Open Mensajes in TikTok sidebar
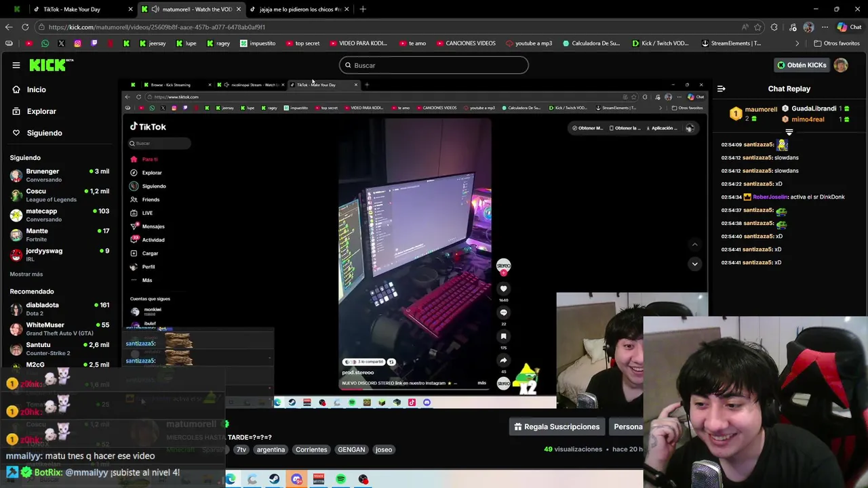Viewport: 868px width, 488px height. [148, 226]
